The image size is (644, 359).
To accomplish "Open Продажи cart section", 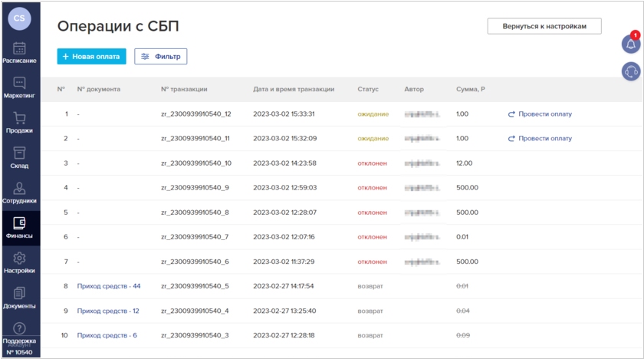I will tap(19, 123).
